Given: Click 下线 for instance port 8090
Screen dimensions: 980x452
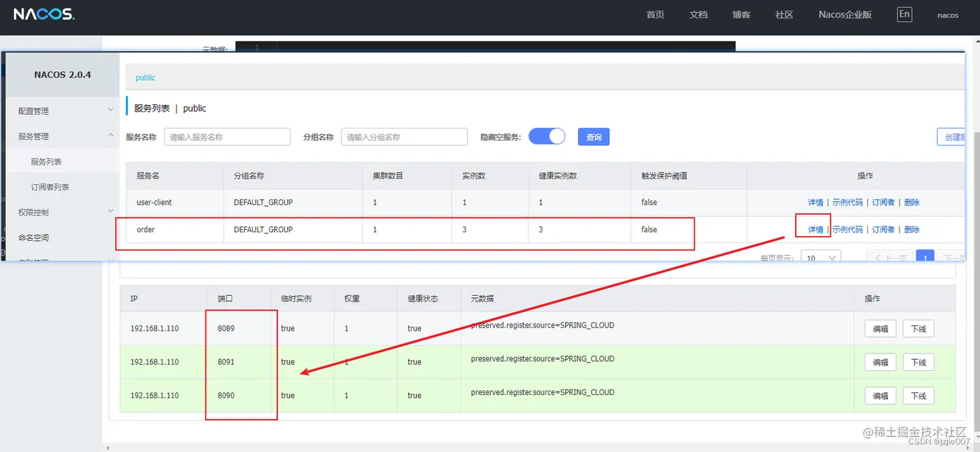Looking at the screenshot, I should (918, 396).
